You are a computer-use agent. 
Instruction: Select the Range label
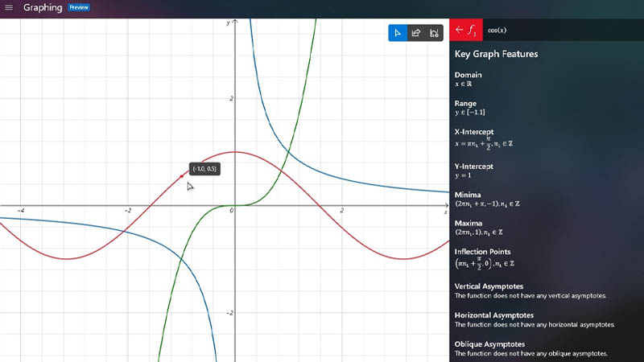click(x=465, y=104)
